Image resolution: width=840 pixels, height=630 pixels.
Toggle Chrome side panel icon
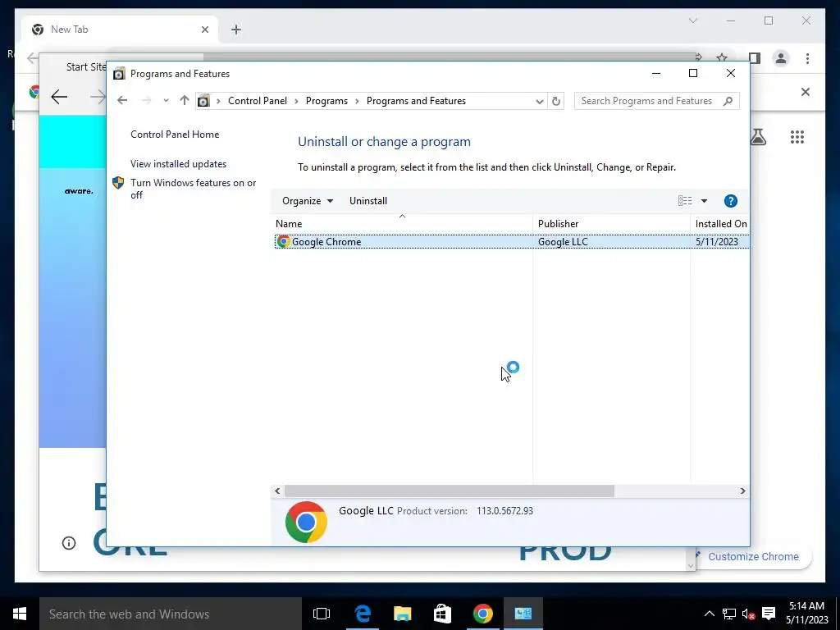point(755,58)
